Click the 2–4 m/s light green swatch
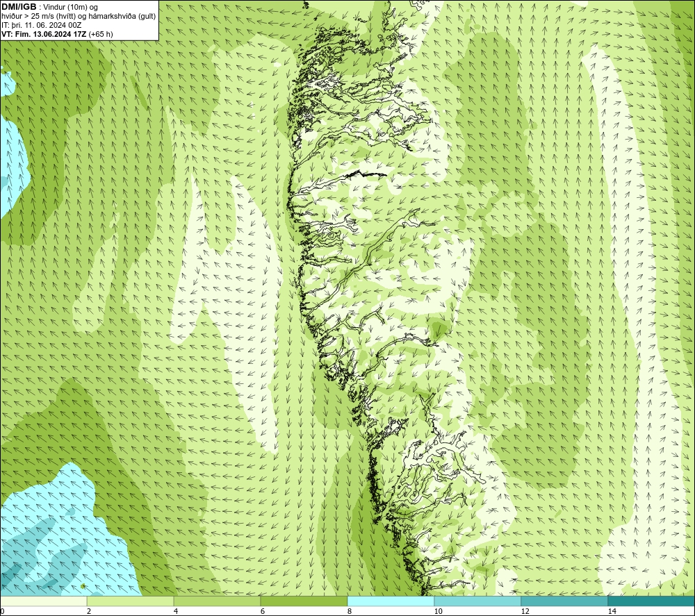Viewport: 695px width, 616px height. coord(131,601)
